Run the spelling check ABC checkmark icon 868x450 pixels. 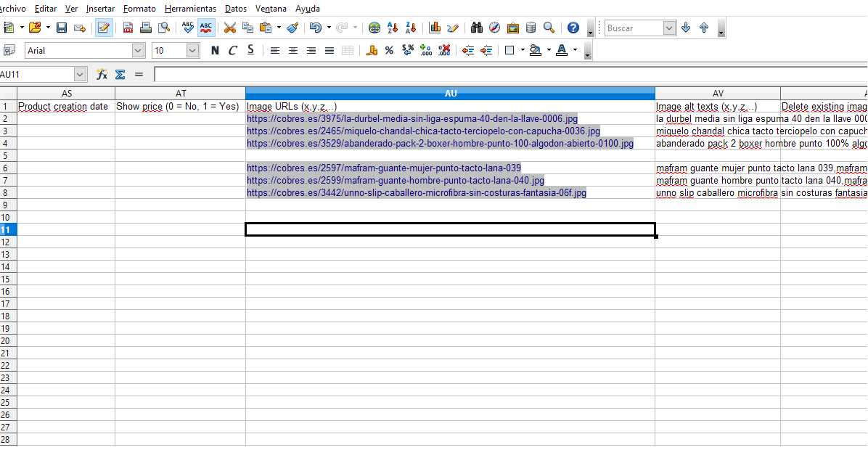coord(188,28)
